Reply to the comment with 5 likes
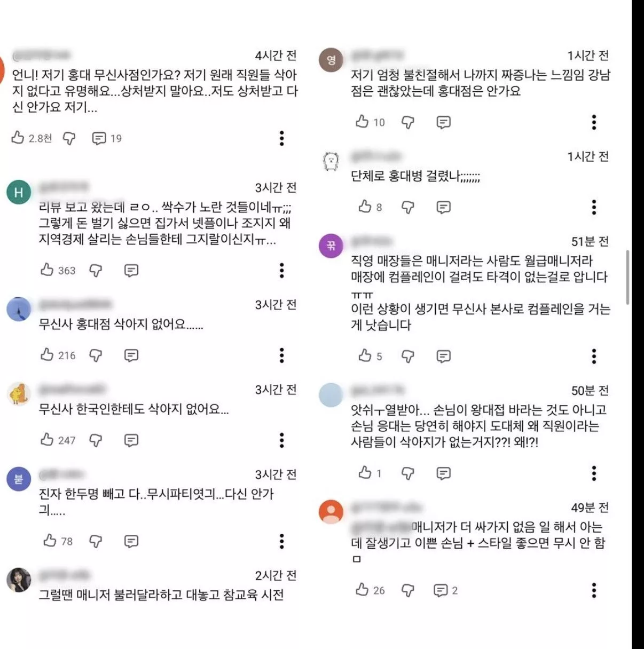This screenshot has width=644, height=649. (443, 356)
